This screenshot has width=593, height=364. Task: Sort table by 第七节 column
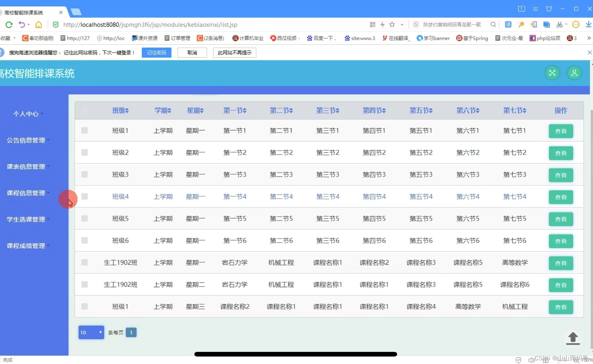coord(515,110)
